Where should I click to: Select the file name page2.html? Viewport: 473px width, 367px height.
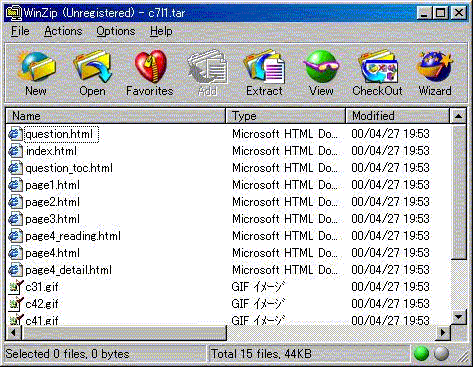pos(52,202)
